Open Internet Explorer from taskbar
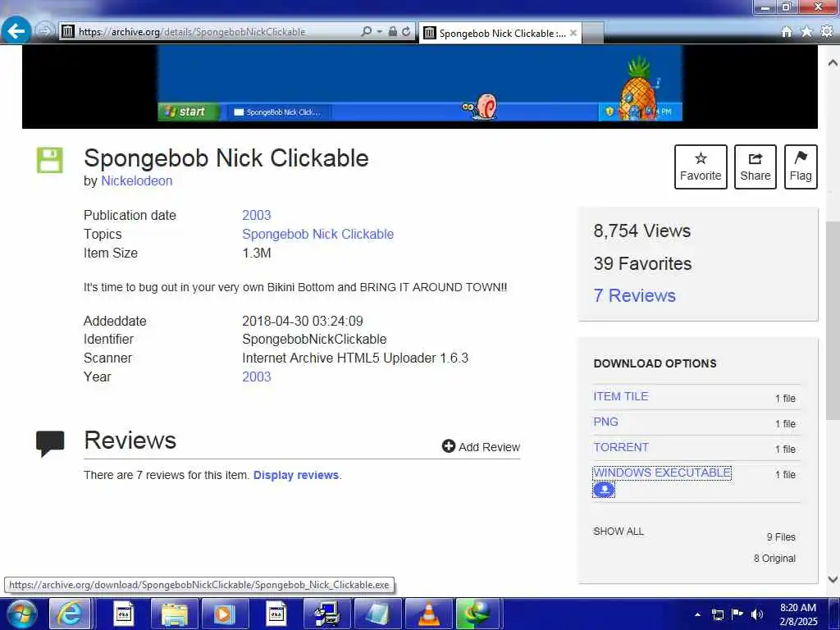The width and height of the screenshot is (840, 630). coord(71,614)
